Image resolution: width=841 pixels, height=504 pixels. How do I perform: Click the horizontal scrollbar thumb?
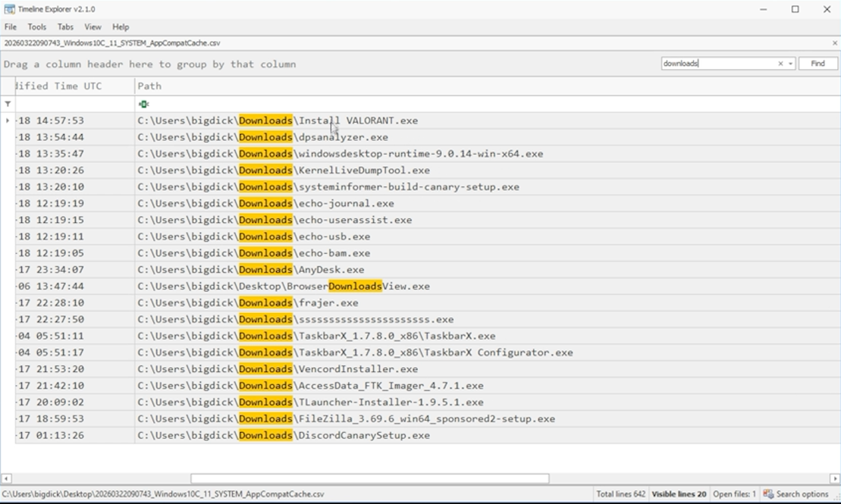(369, 478)
